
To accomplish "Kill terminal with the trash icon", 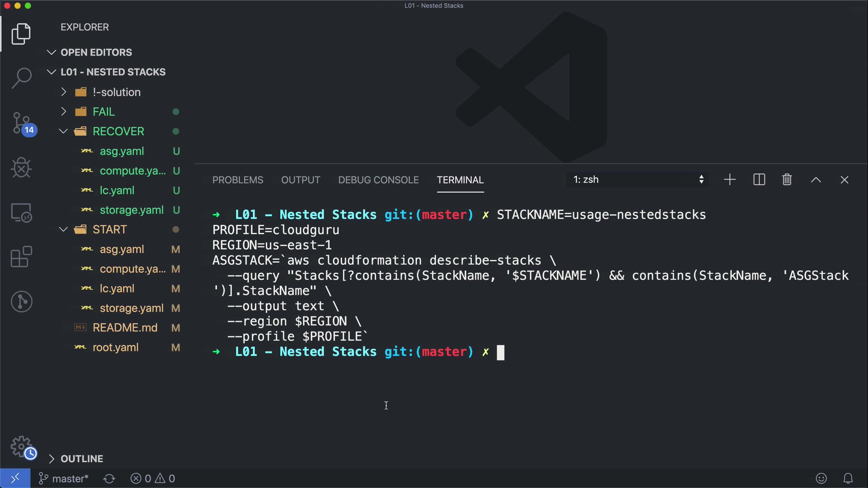I will [787, 180].
